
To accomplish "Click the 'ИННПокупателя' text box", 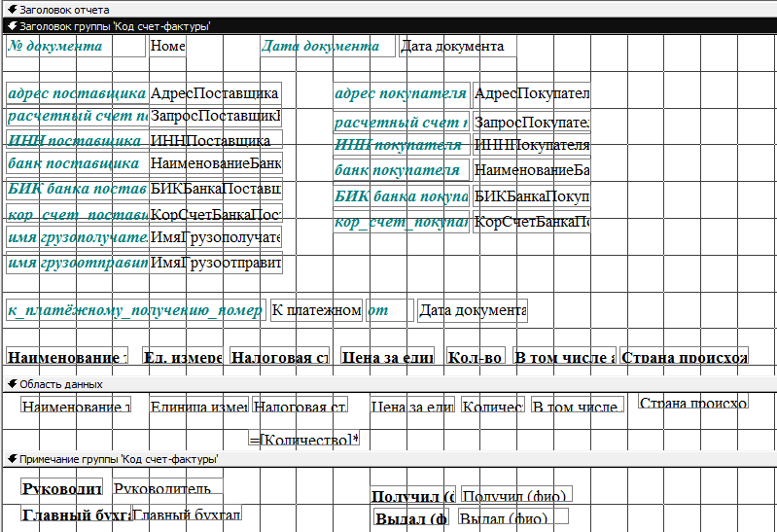I will [532, 145].
